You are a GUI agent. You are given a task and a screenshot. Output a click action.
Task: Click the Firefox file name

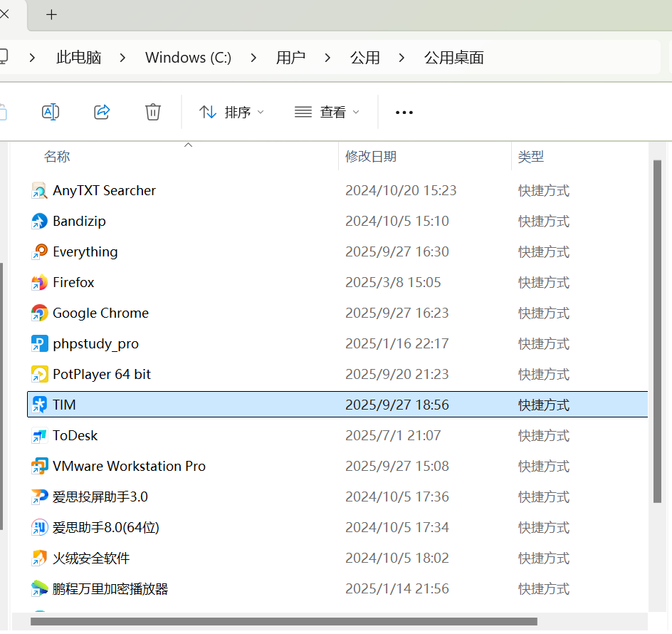73,283
